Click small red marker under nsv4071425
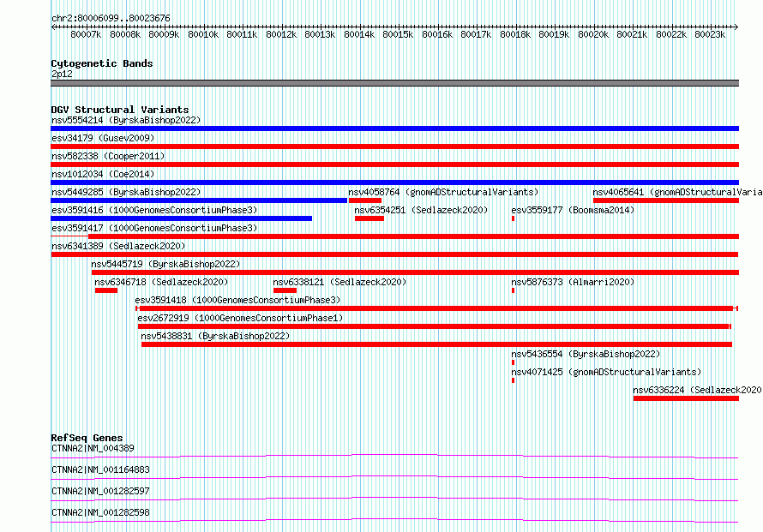 click(x=513, y=380)
